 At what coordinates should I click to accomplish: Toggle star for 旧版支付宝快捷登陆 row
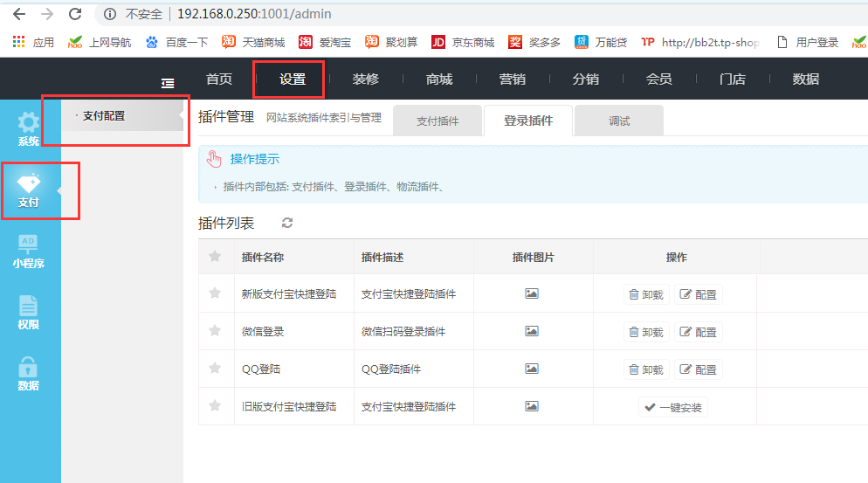(215, 406)
